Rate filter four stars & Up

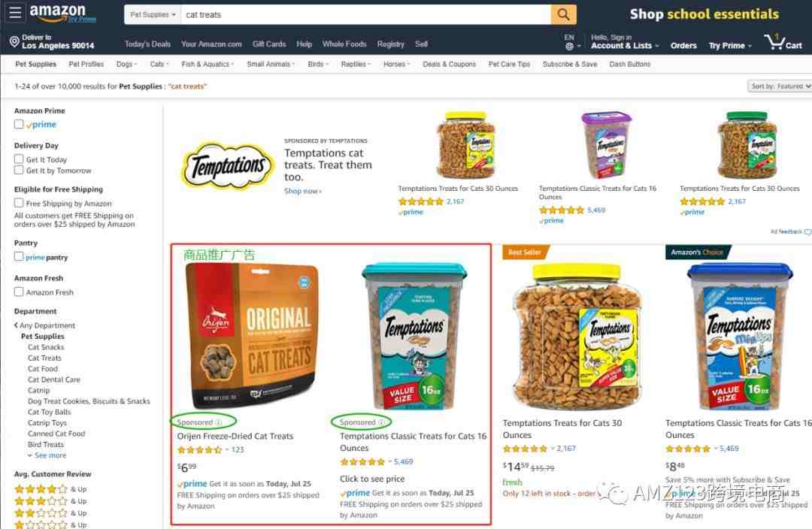tap(51, 489)
